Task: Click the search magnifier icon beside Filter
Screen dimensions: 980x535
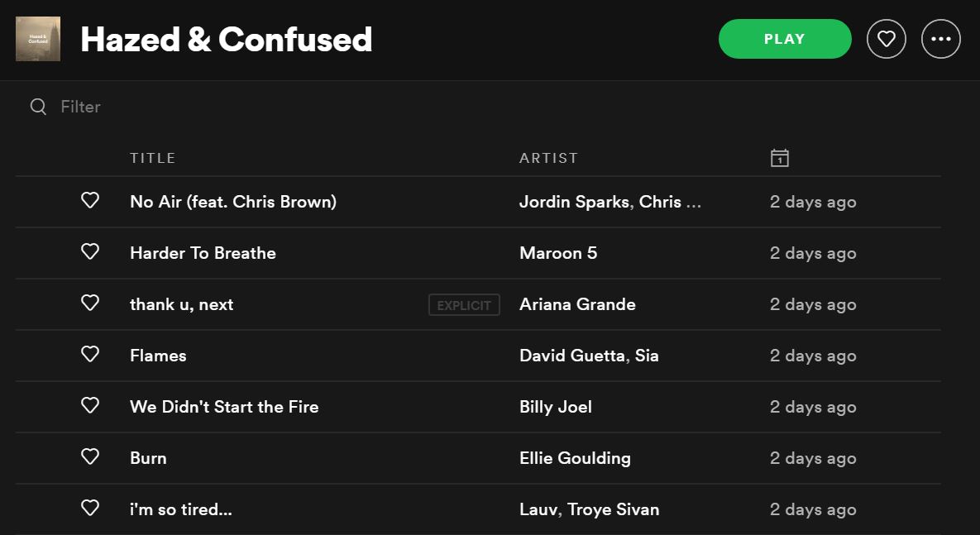Action: point(38,107)
